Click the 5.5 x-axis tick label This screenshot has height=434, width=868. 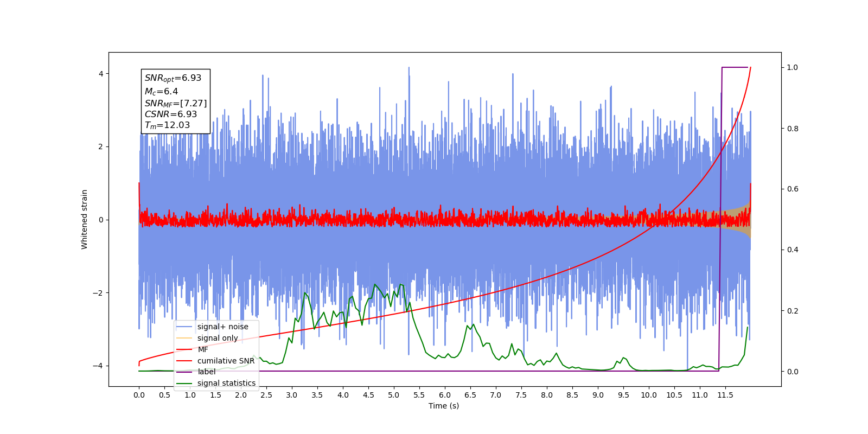coord(419,395)
